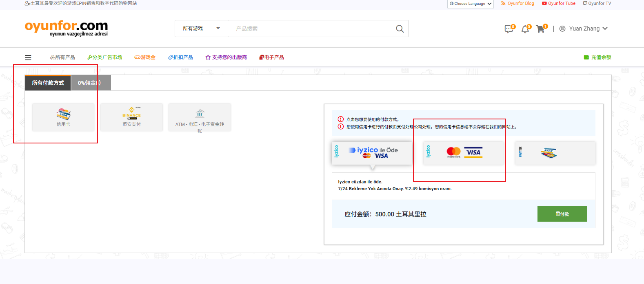Click the Iyzico cüzdan ile öde text
The image size is (644, 284).
[360, 182]
